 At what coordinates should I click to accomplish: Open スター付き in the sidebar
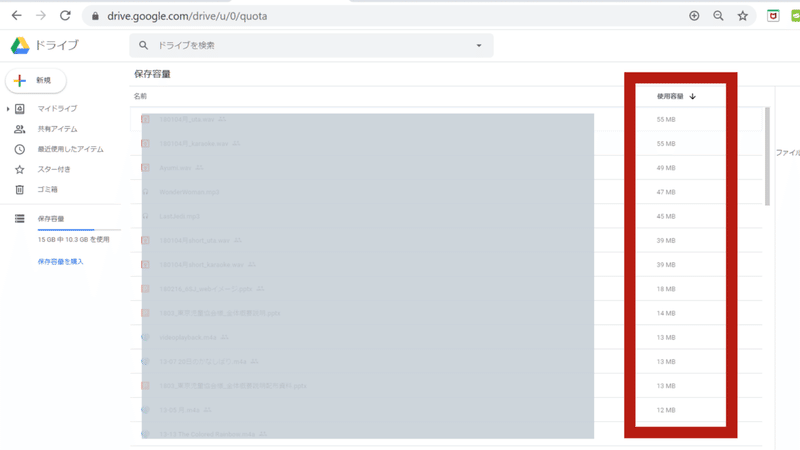54,169
